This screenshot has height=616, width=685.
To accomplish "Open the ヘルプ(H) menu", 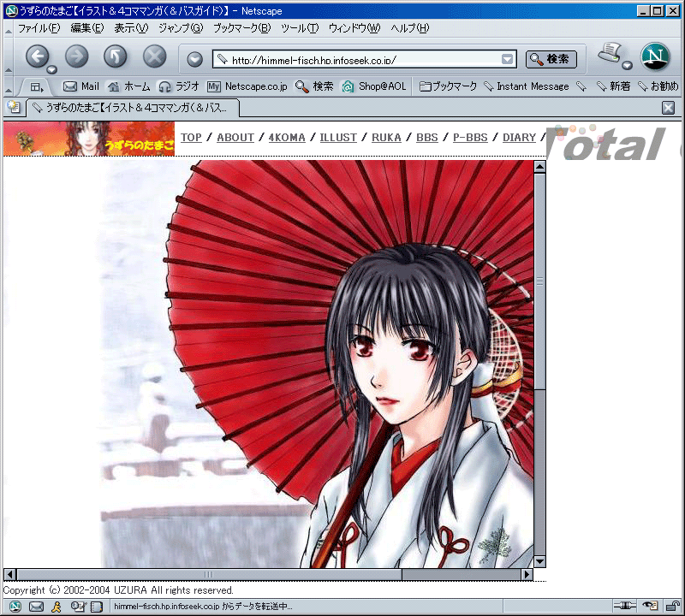I will (410, 28).
